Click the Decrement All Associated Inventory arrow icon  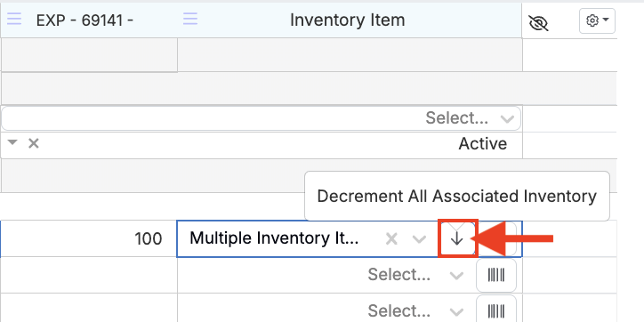(456, 238)
